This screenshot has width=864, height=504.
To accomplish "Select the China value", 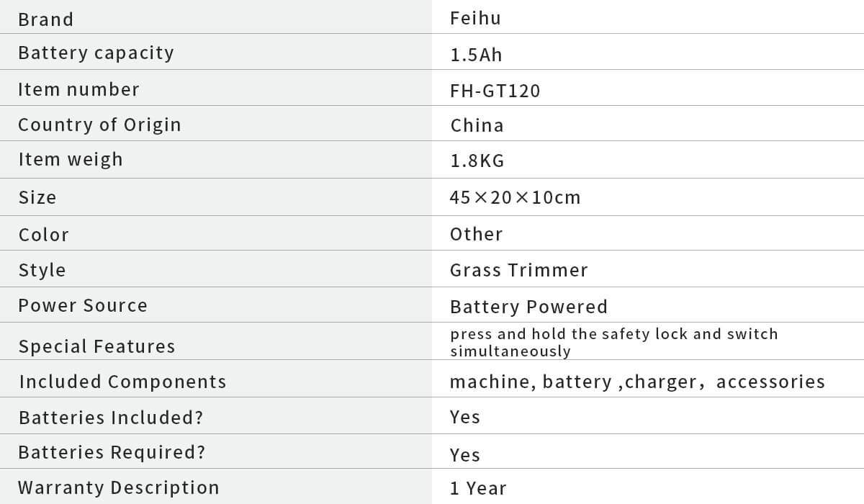I will [477, 125].
